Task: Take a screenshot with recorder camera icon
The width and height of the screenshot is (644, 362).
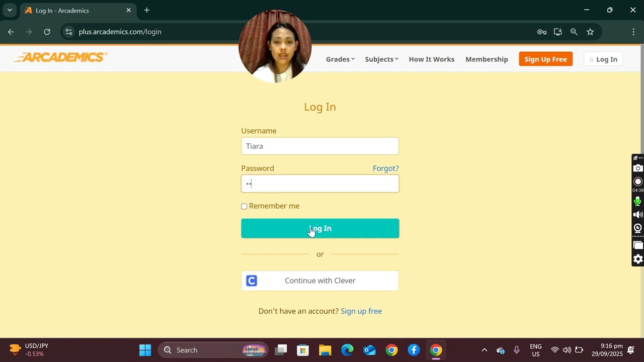Action: click(638, 168)
